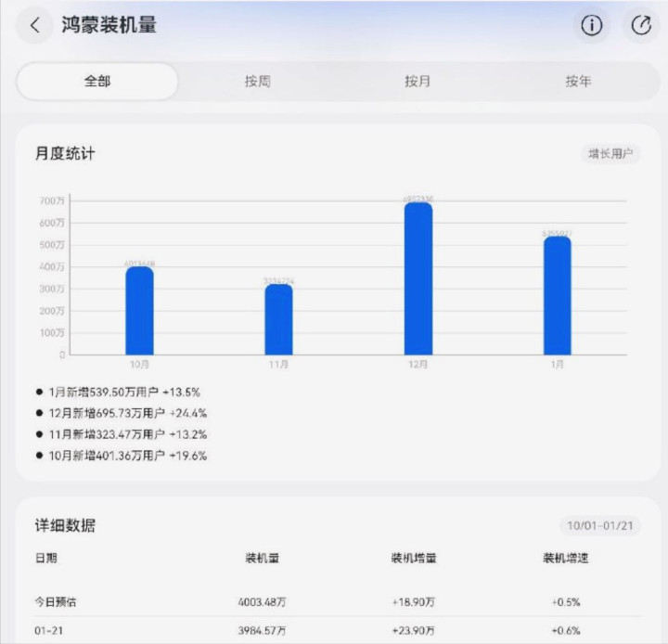
Task: Select the 今日预估 row label
Action: point(56,602)
